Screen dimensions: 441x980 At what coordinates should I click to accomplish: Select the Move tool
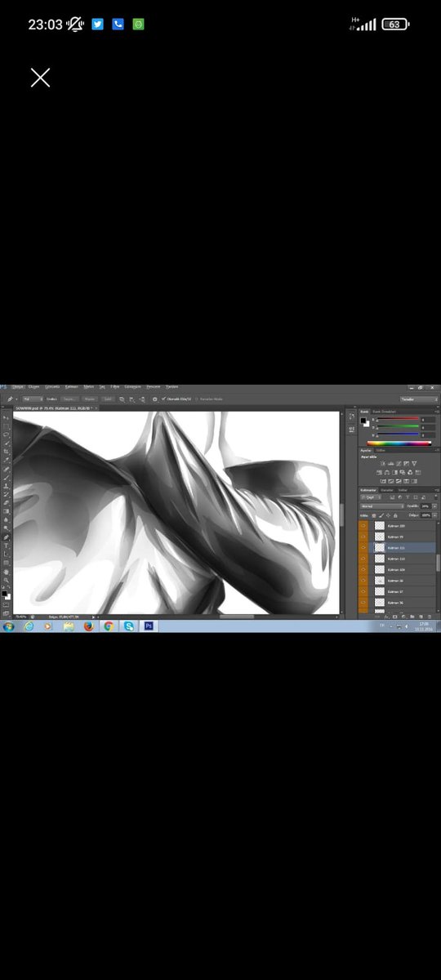point(7,417)
